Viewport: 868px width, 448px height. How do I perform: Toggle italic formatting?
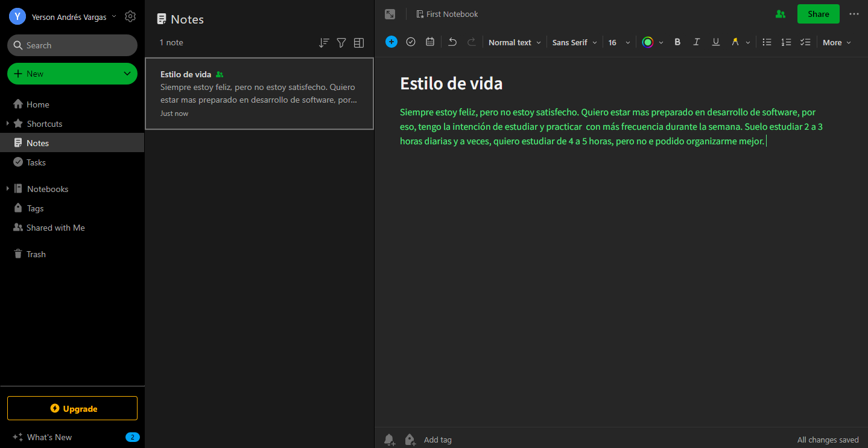[x=697, y=42]
